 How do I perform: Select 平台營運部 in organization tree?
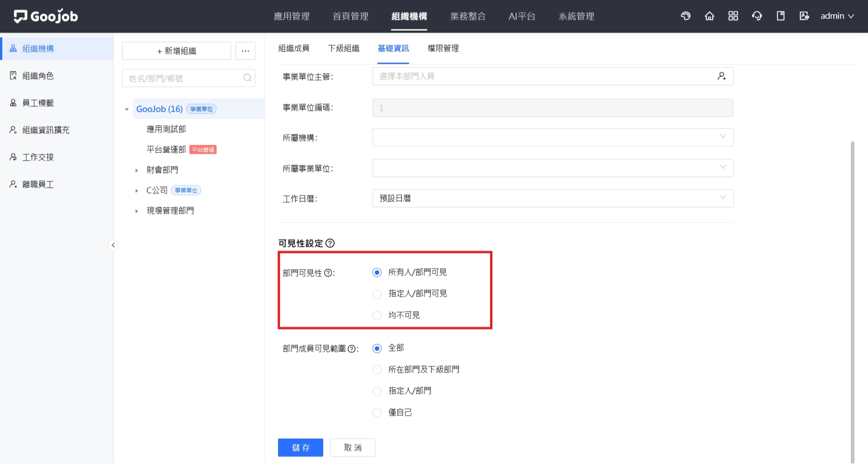point(166,150)
